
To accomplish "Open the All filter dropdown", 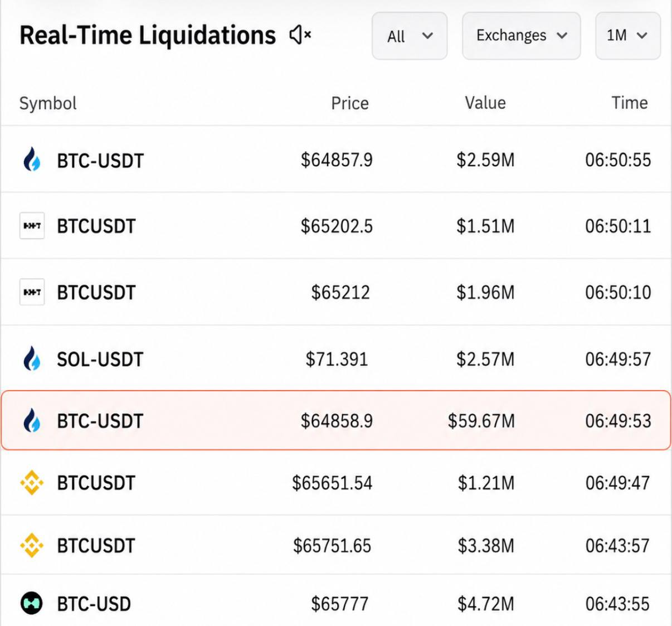I will point(410,36).
